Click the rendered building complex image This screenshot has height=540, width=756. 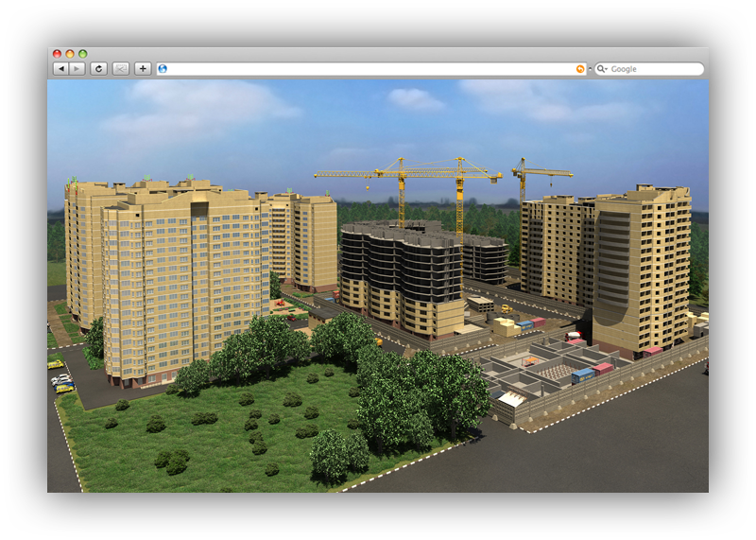(x=378, y=286)
